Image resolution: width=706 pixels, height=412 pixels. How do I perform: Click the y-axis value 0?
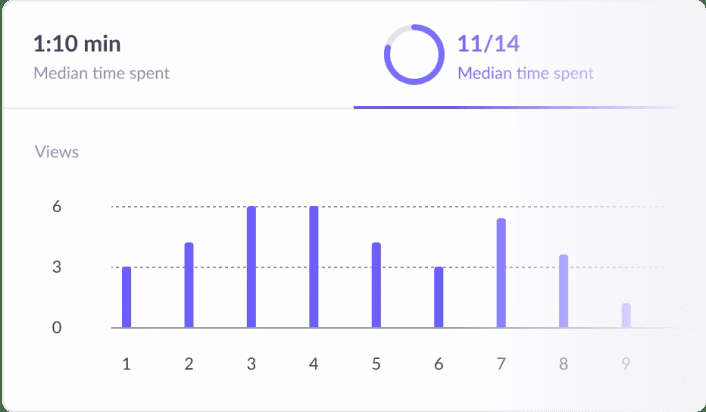[x=58, y=328]
